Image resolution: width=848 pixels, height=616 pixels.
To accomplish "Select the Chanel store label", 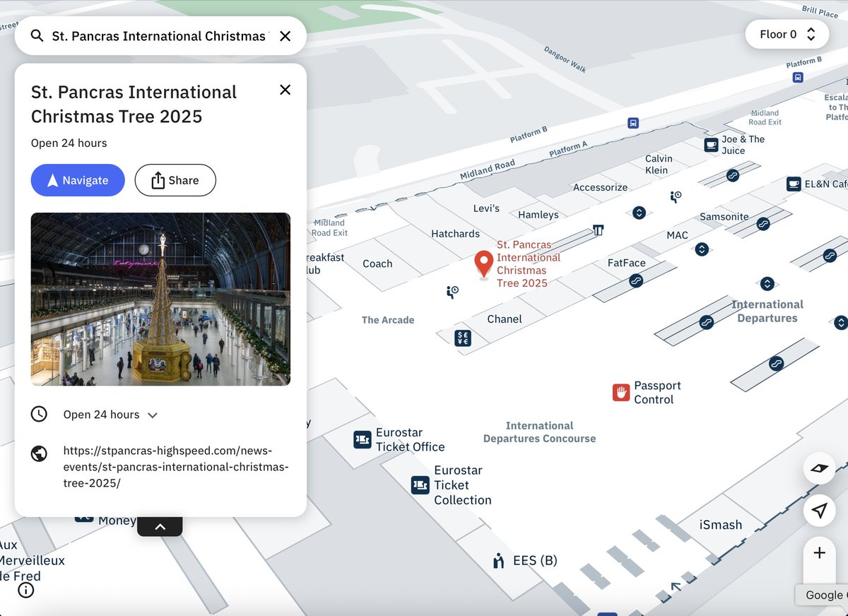I will pyautogui.click(x=505, y=319).
